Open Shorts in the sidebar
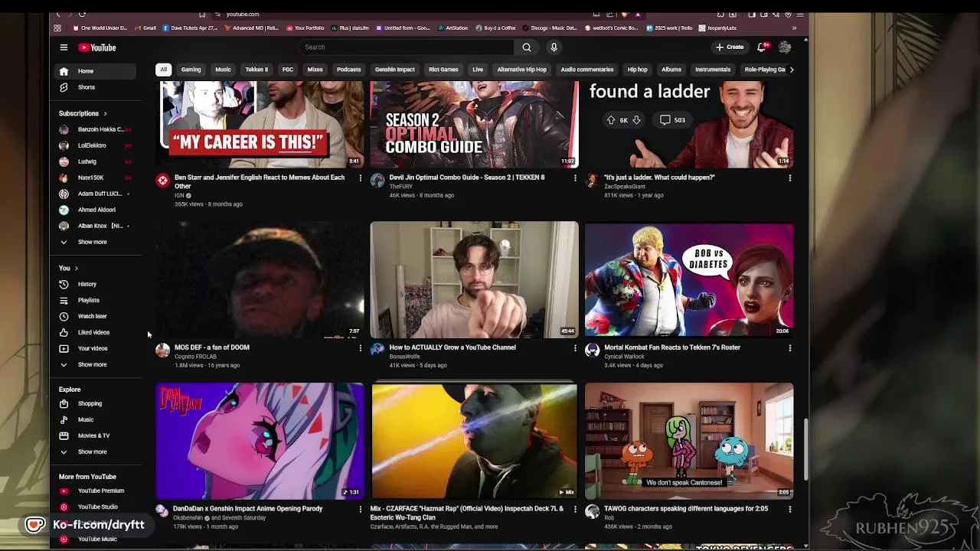Screen dimensions: 980x551 click(96, 87)
